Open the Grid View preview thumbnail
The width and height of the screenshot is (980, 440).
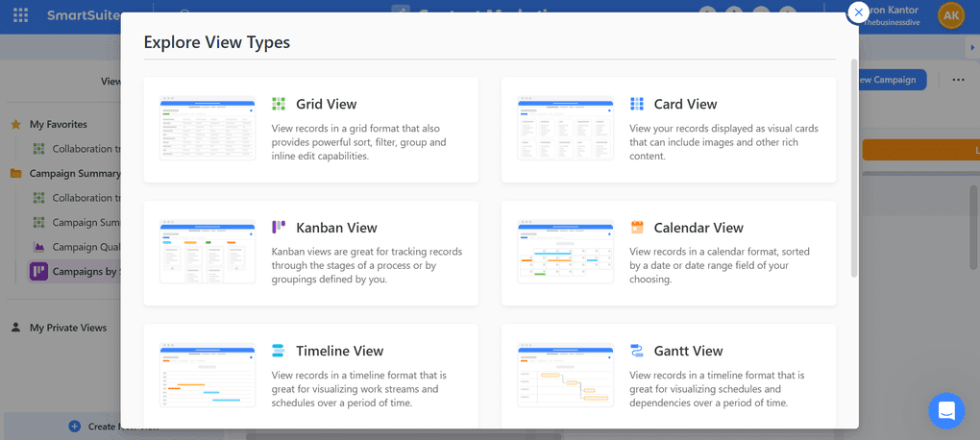[x=208, y=128]
